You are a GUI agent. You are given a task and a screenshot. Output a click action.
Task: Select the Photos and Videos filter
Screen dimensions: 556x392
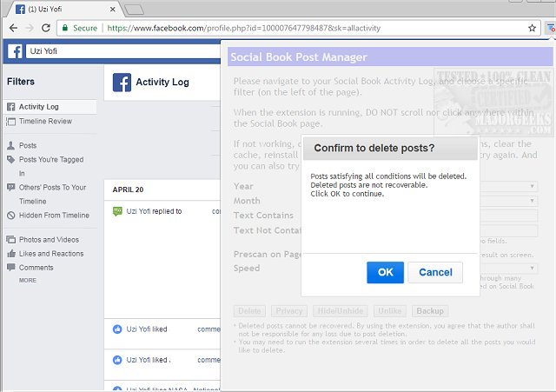point(49,240)
